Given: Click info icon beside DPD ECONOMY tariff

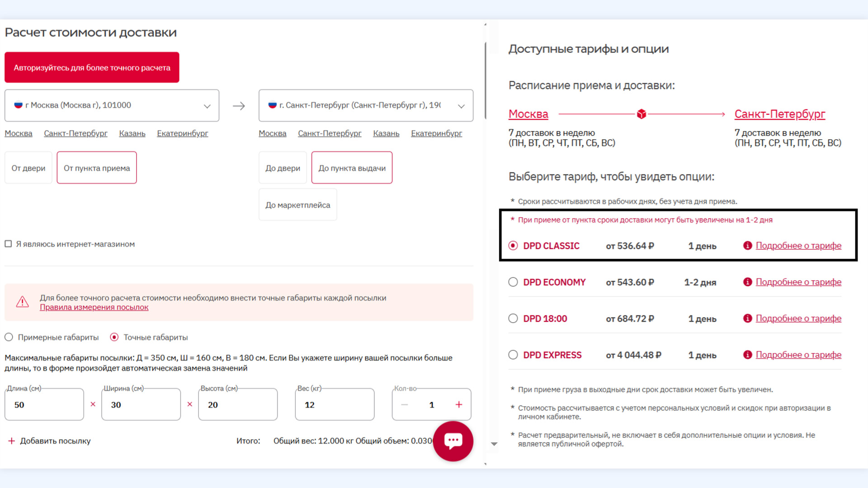Looking at the screenshot, I should 748,282.
